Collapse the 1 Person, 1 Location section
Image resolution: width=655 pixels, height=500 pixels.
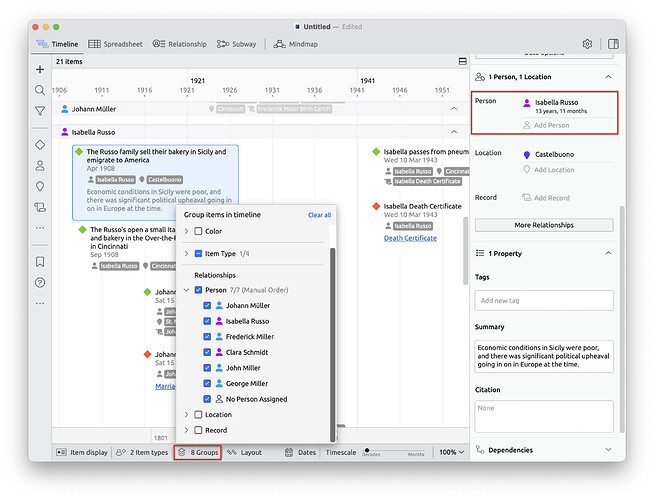pos(608,77)
